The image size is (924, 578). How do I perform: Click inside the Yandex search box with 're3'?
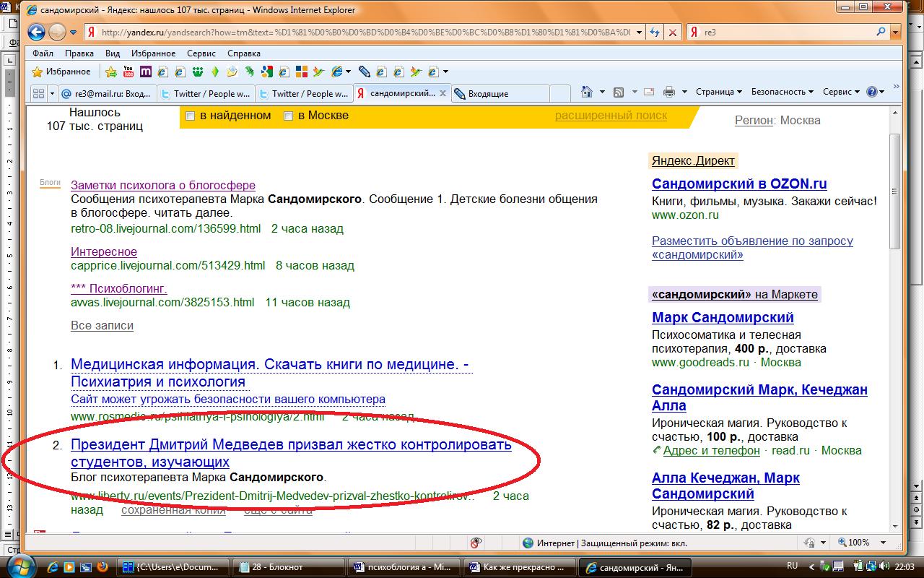787,33
